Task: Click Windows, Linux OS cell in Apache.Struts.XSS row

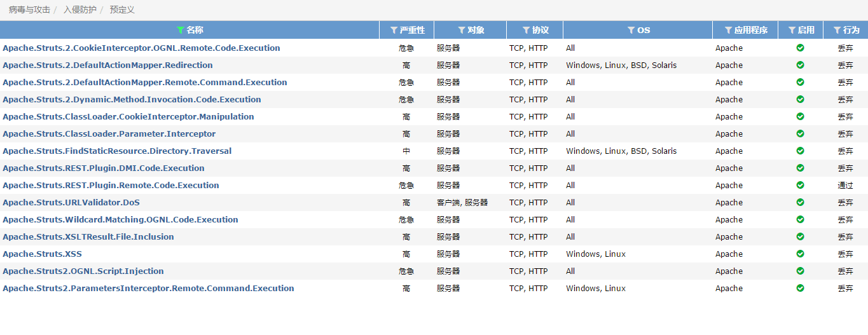Action: click(x=596, y=254)
